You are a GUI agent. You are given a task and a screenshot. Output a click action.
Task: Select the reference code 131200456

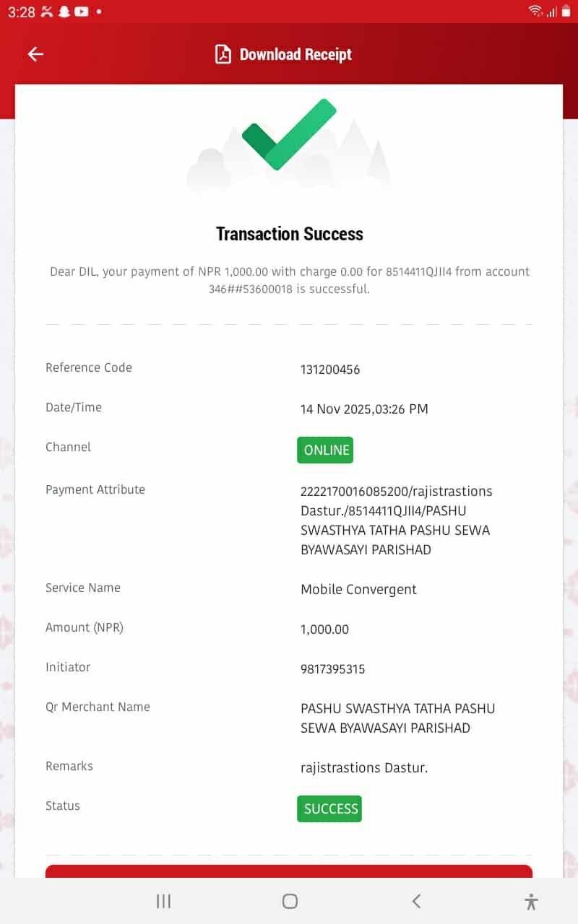(x=330, y=370)
